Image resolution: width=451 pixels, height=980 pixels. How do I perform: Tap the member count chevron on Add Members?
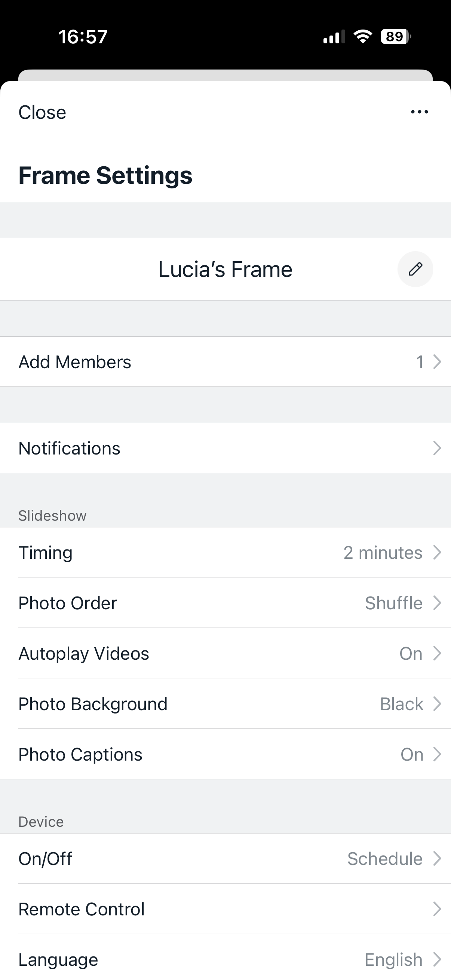point(437,362)
